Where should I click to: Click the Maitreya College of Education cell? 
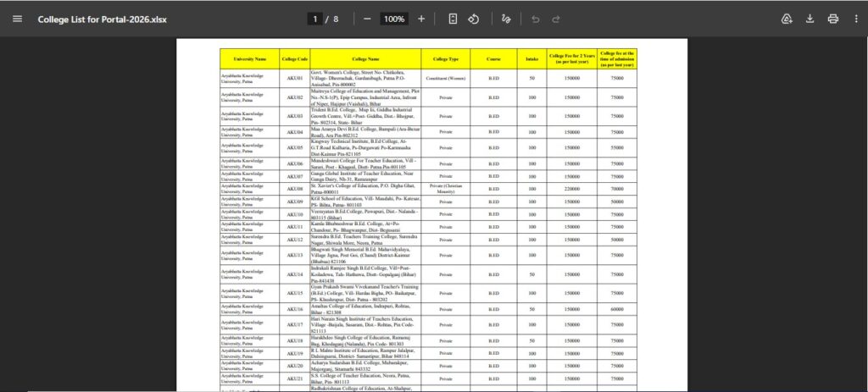pyautogui.click(x=365, y=97)
